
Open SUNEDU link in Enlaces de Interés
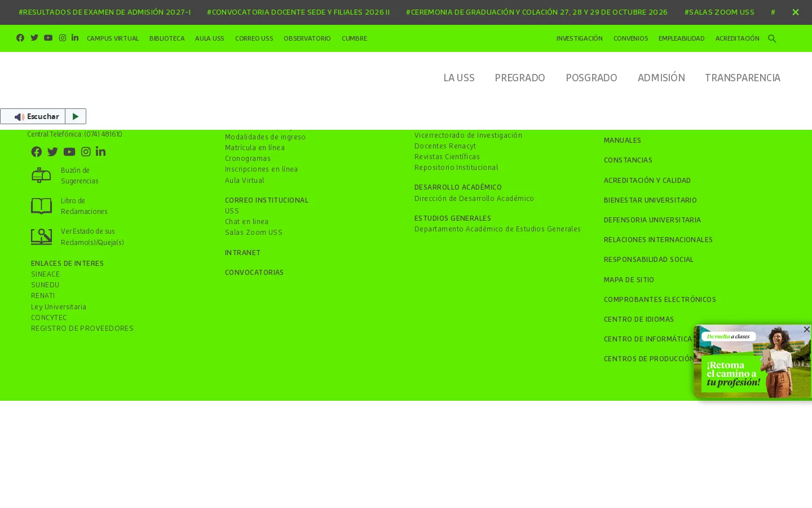tap(45, 285)
